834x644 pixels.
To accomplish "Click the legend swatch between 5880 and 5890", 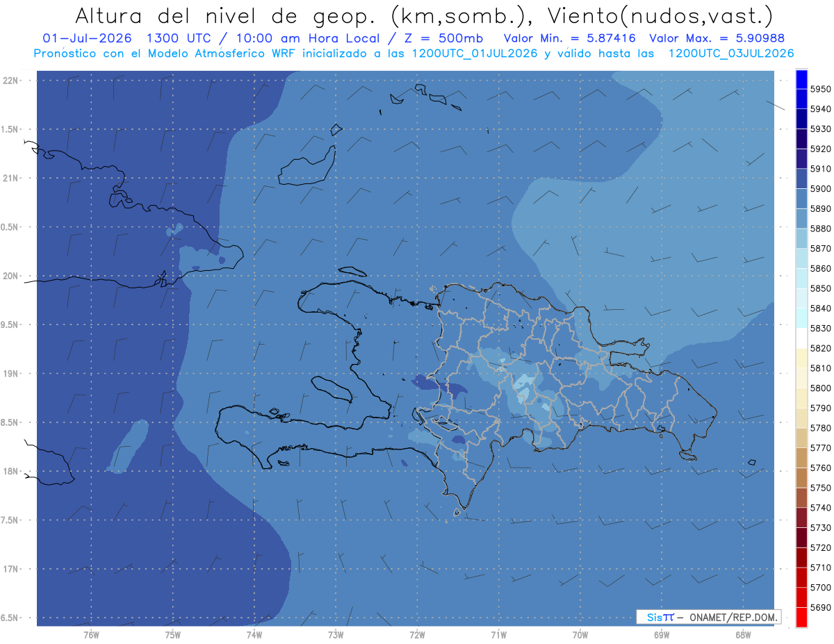I will [x=801, y=218].
